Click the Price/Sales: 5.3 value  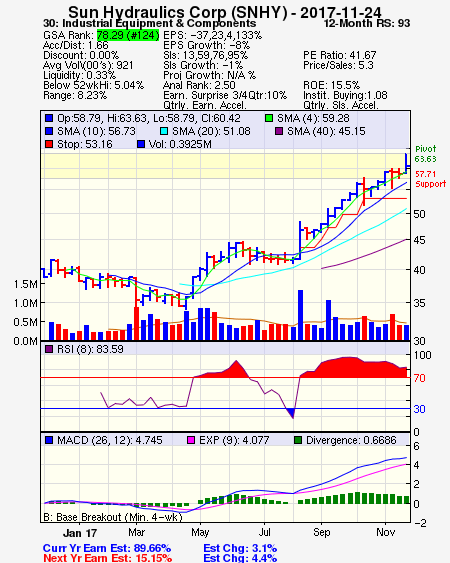338,65
